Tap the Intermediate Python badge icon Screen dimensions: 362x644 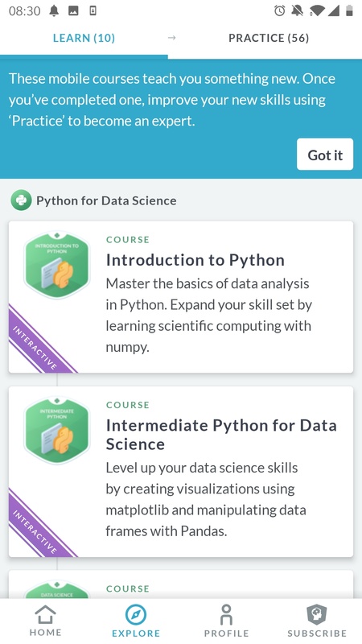[56, 431]
